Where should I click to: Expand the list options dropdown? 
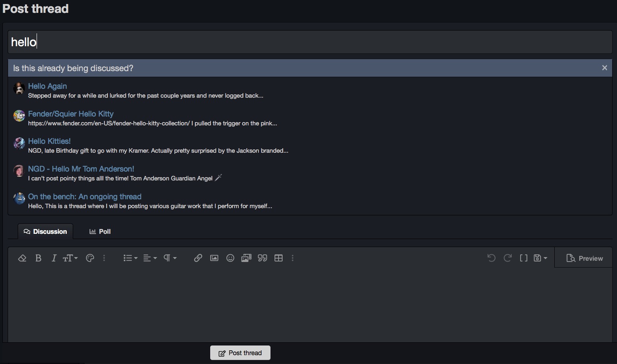coord(130,258)
